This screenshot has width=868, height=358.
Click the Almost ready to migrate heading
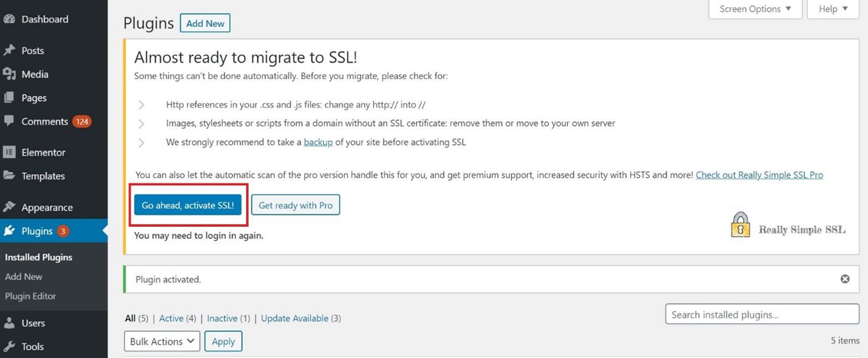coord(245,57)
